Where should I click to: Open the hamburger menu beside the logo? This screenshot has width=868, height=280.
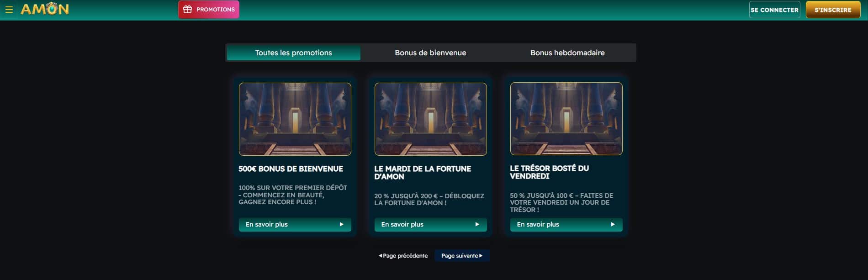click(9, 10)
